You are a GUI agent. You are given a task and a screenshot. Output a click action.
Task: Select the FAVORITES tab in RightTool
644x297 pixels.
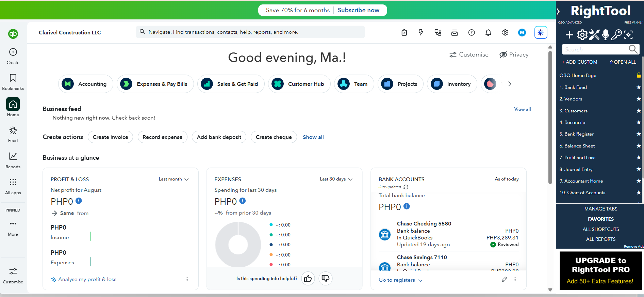click(601, 219)
